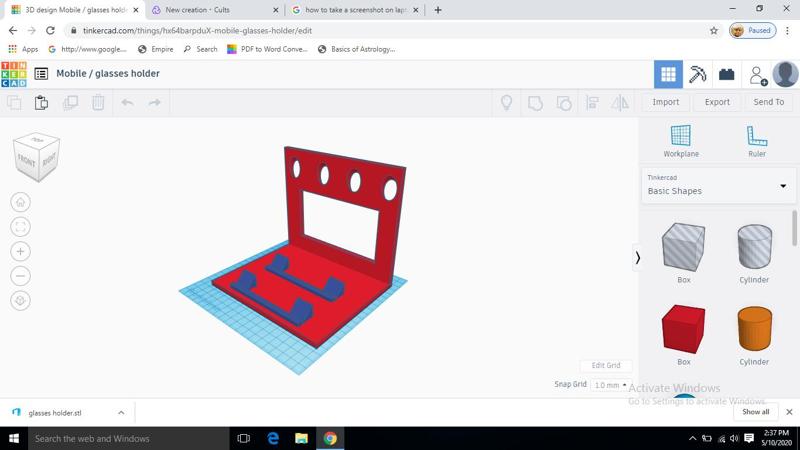Open the Apps bookmark
This screenshot has width=800, height=450.
click(23, 49)
